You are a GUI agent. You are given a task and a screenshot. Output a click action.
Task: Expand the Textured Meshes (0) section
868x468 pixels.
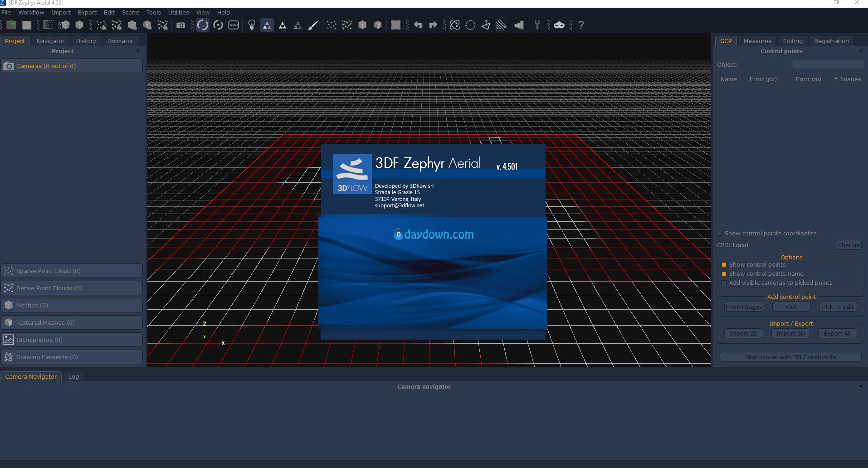click(72, 323)
